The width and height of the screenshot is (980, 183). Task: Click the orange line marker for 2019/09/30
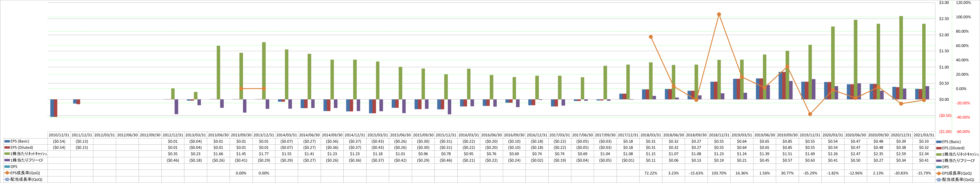[x=787, y=67]
